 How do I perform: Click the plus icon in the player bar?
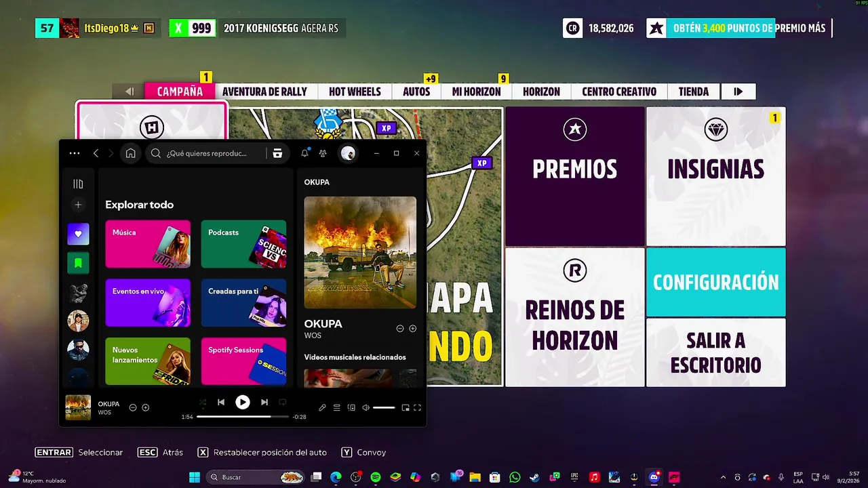point(145,407)
